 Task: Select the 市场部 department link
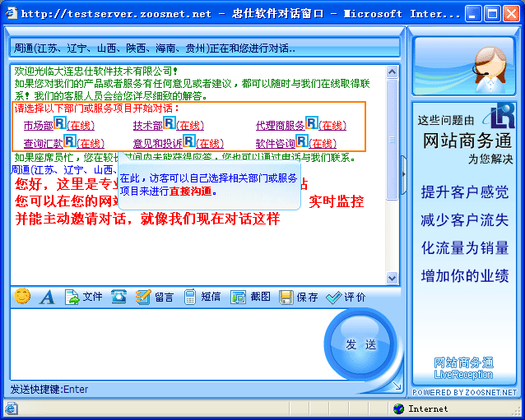[x=38, y=126]
